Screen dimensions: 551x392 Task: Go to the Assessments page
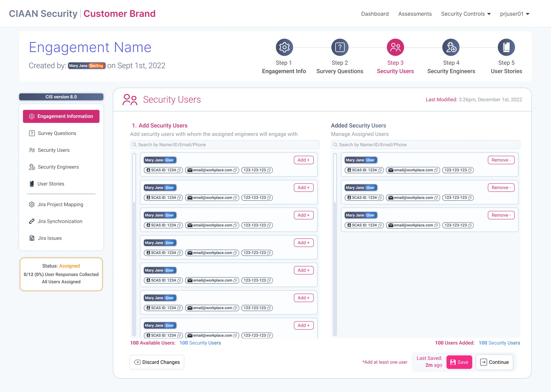point(415,14)
